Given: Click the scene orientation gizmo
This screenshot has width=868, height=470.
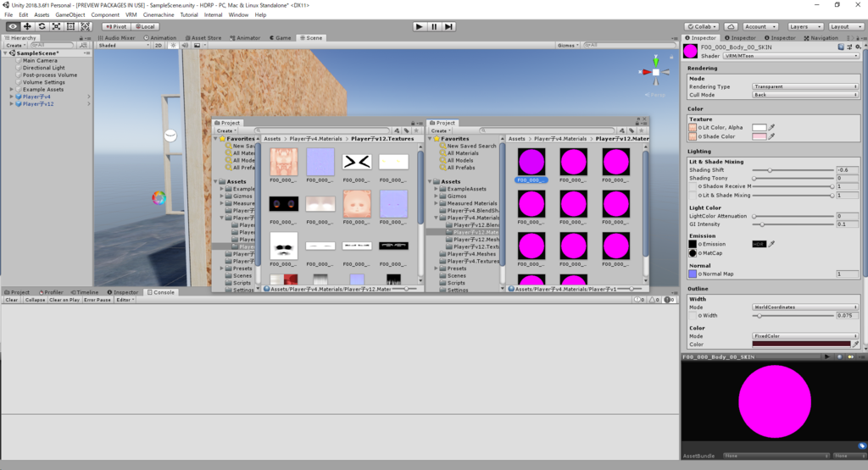Looking at the screenshot, I should click(655, 72).
